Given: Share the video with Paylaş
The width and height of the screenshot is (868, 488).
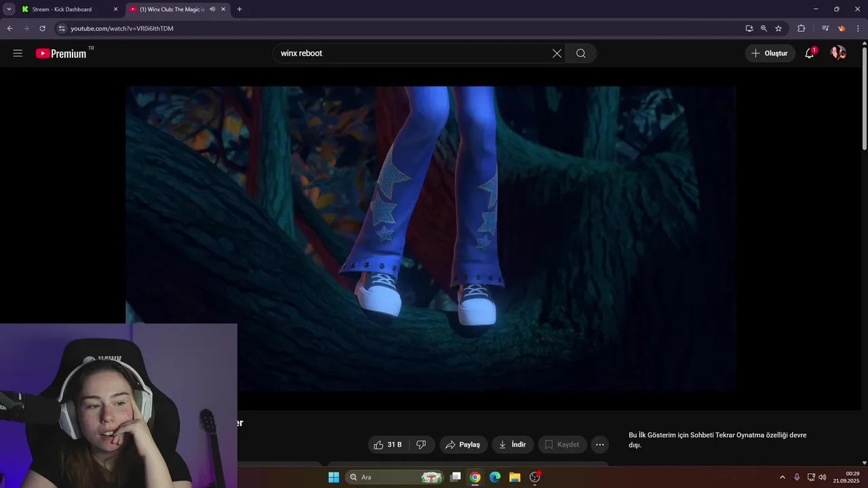Looking at the screenshot, I should (x=462, y=445).
